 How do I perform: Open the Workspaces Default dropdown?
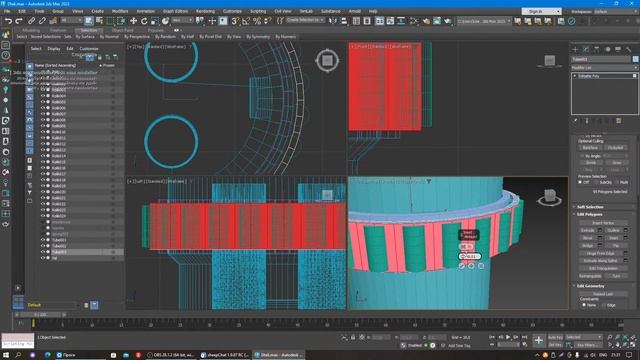click(x=616, y=11)
